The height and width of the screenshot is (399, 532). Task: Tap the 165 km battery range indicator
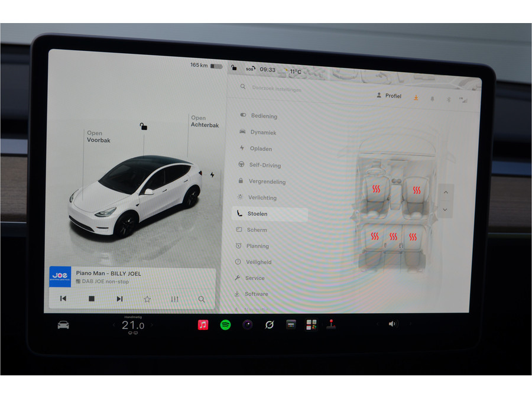(206, 65)
